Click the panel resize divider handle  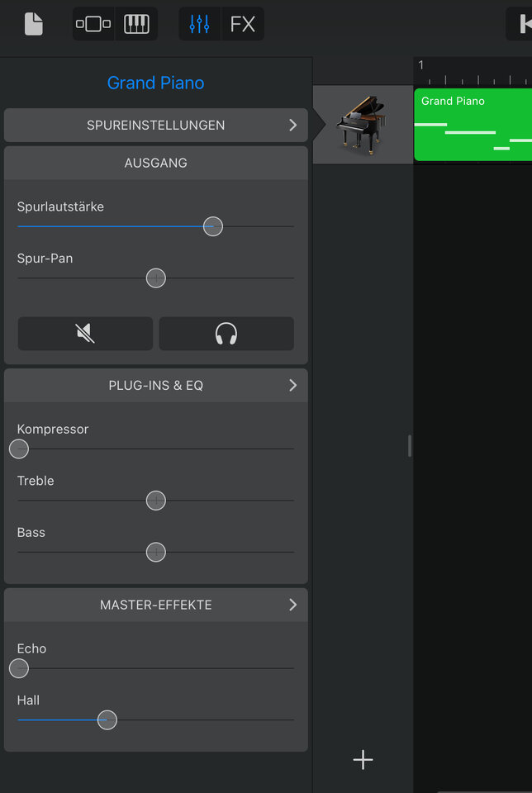click(x=410, y=446)
